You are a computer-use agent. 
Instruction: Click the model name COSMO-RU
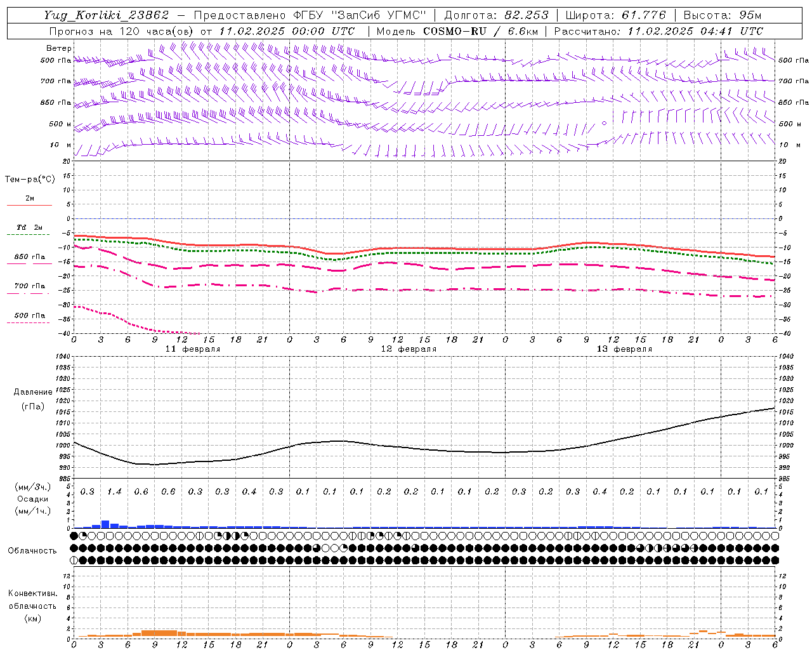[454, 31]
